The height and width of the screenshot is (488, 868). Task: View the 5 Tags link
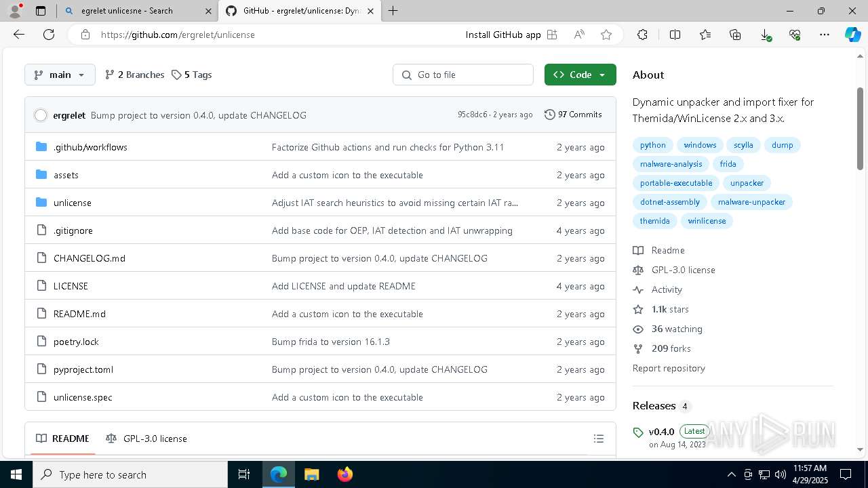(191, 75)
